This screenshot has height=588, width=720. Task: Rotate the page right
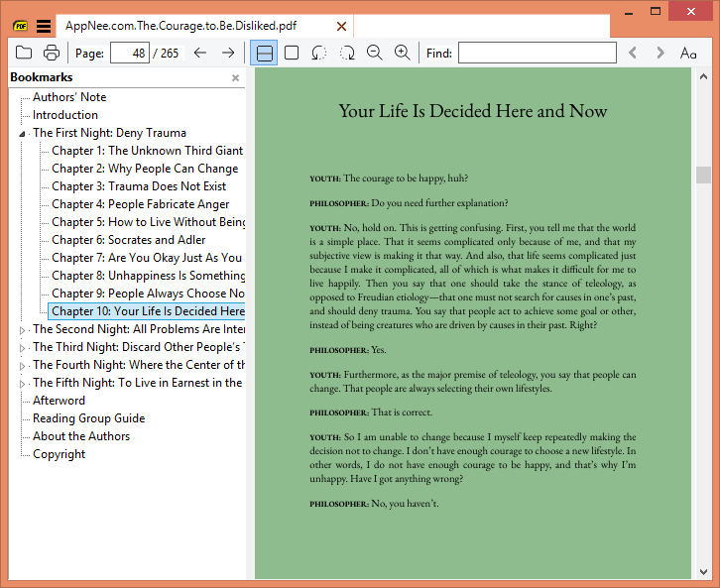[x=347, y=53]
